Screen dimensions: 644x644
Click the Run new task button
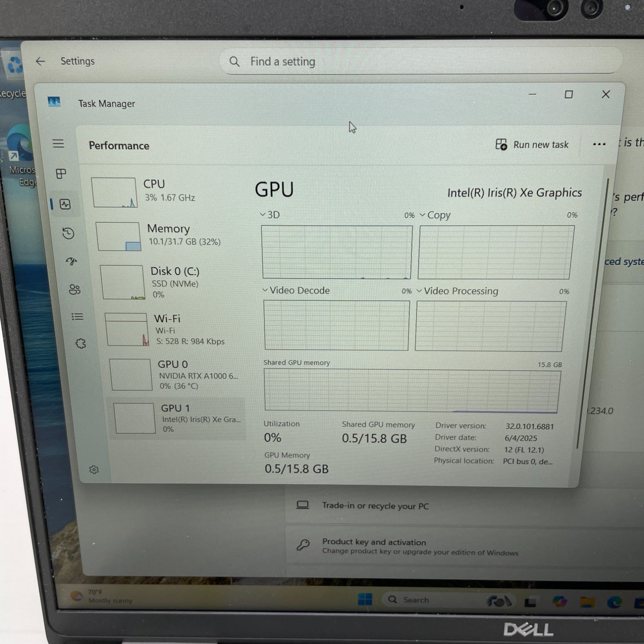pos(532,145)
